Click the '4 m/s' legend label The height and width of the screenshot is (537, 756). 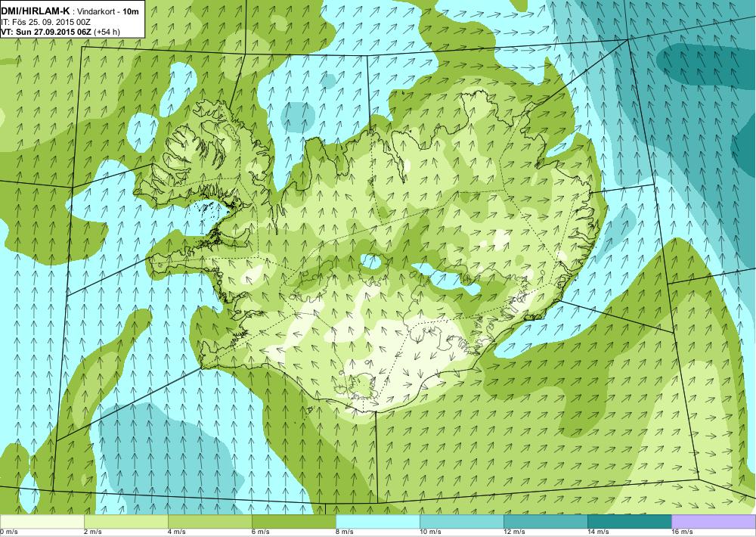tap(176, 532)
